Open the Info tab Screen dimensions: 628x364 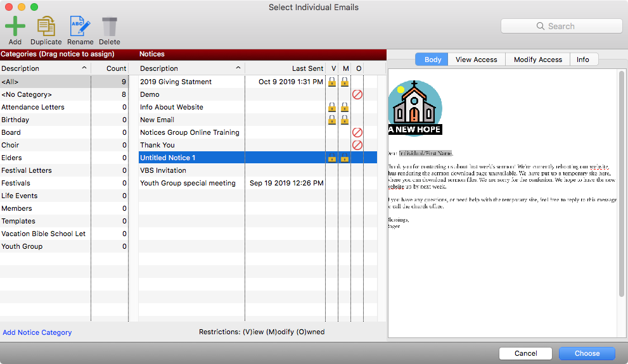[582, 60]
